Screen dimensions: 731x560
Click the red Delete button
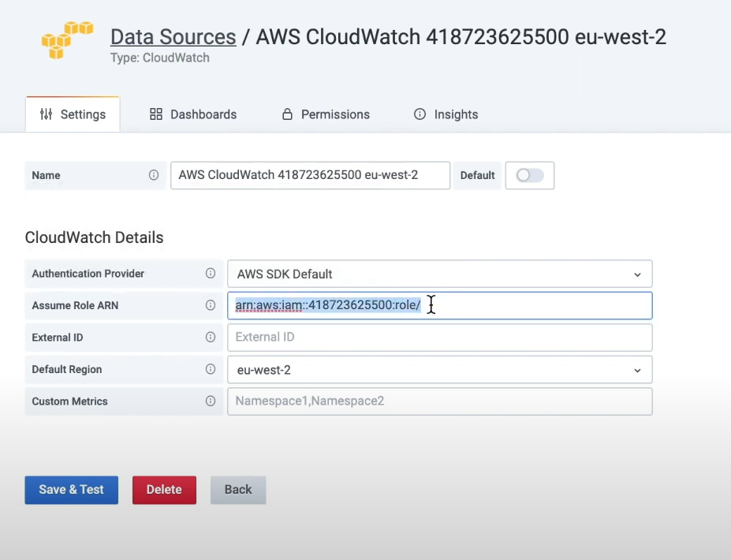(164, 490)
